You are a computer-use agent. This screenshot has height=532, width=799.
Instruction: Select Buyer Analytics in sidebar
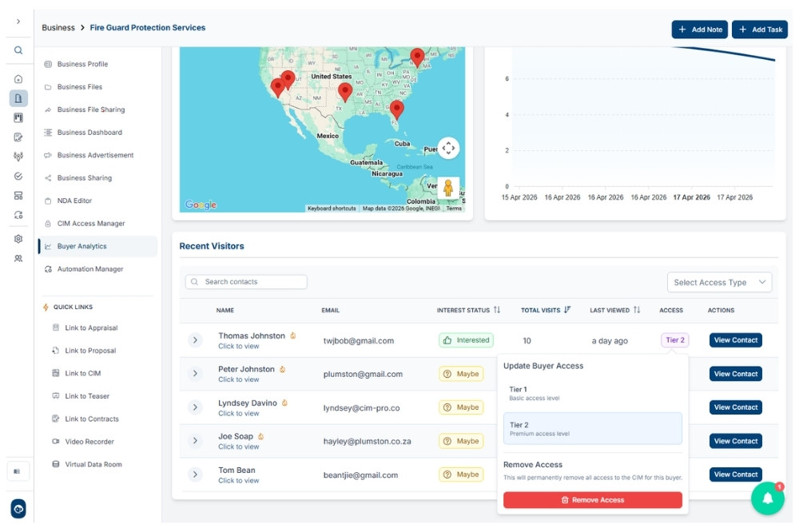97,246
